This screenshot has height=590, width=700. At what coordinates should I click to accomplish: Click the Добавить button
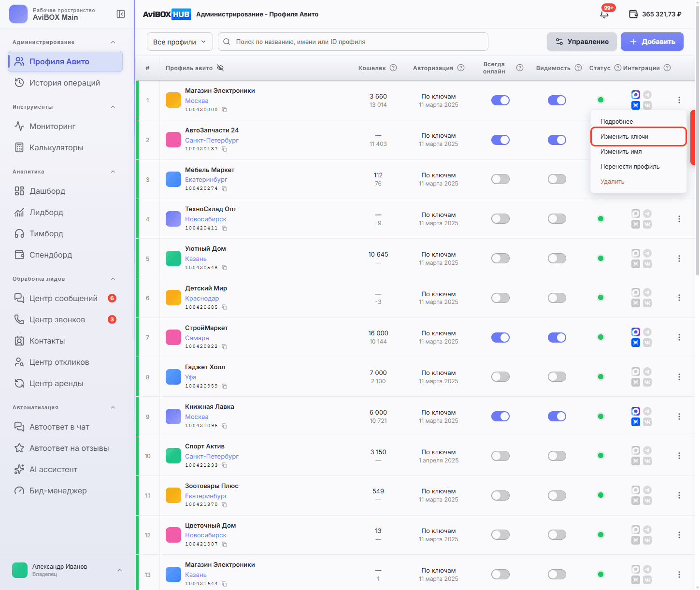tap(652, 42)
